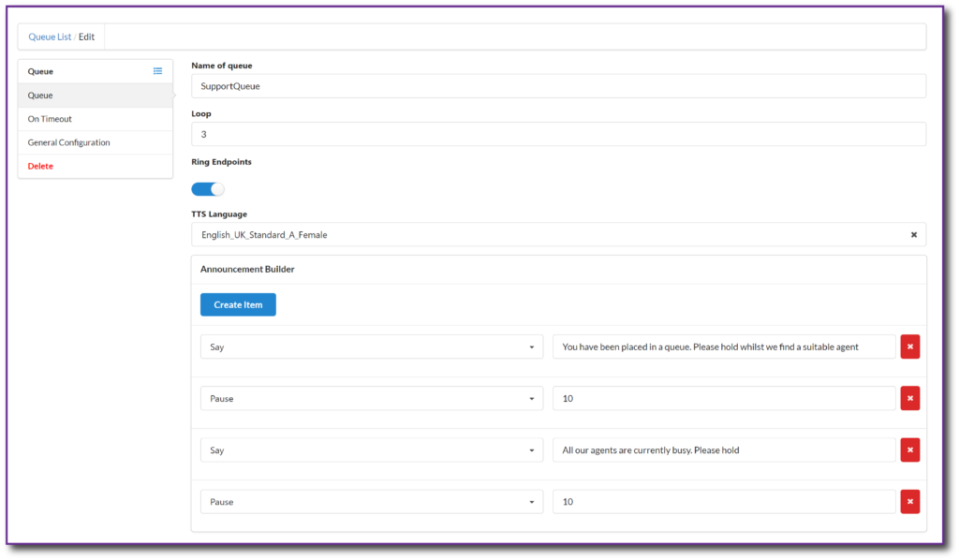Click the Name of queue input field
The image size is (959, 560).
(558, 86)
